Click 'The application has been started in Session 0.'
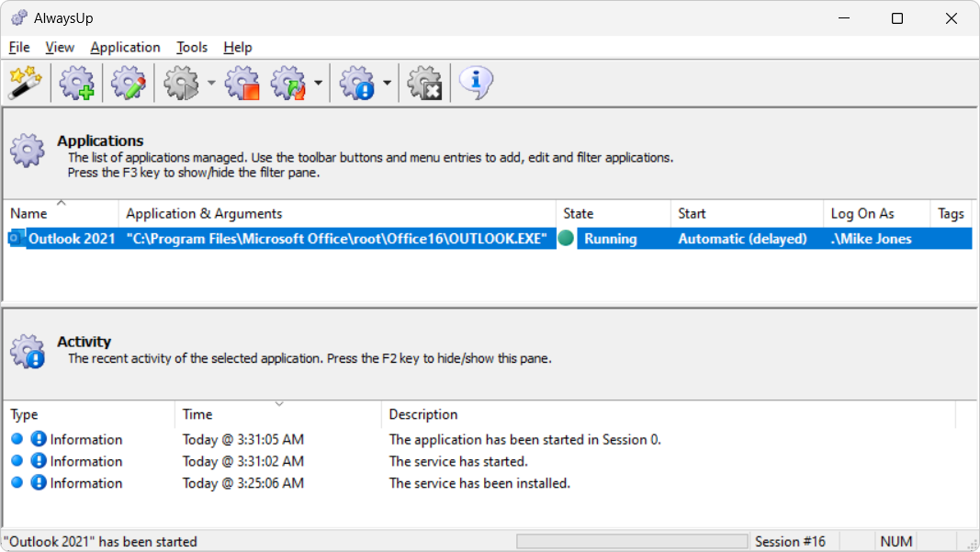 point(525,439)
